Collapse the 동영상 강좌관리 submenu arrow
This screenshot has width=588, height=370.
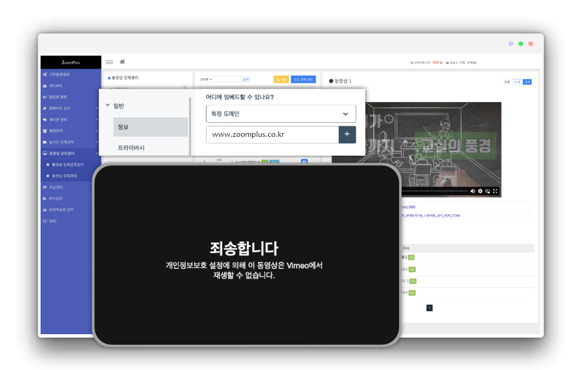(97, 153)
